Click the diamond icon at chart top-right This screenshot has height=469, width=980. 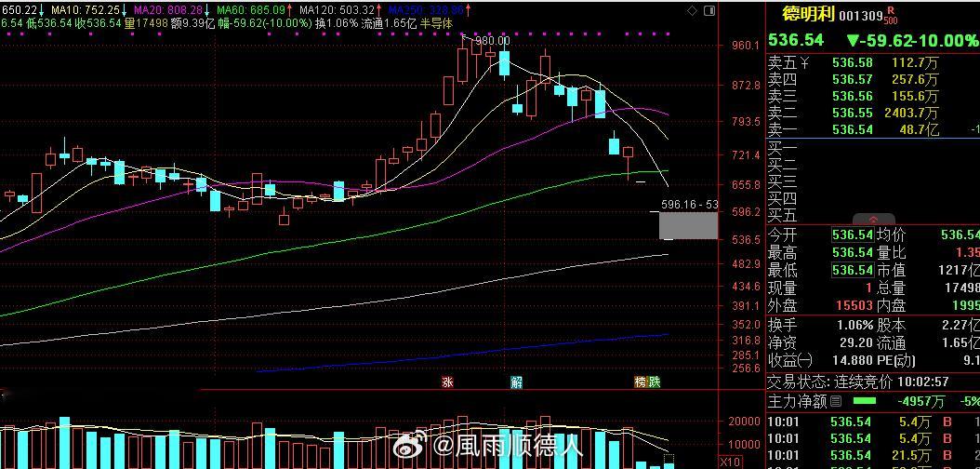click(692, 11)
